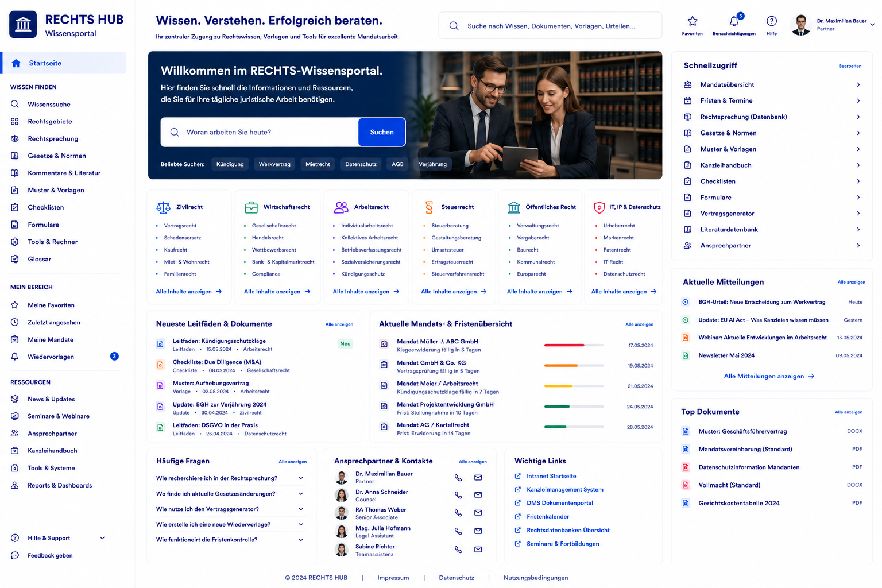Email RA Thomas Weber via envelope icon

pos(478,513)
